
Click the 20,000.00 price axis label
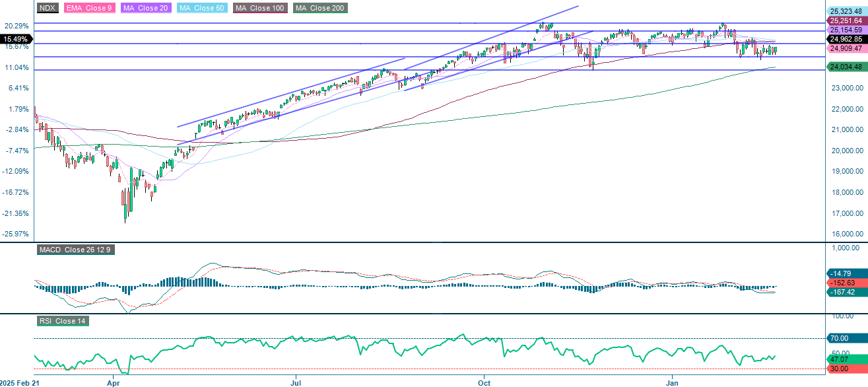(848, 151)
